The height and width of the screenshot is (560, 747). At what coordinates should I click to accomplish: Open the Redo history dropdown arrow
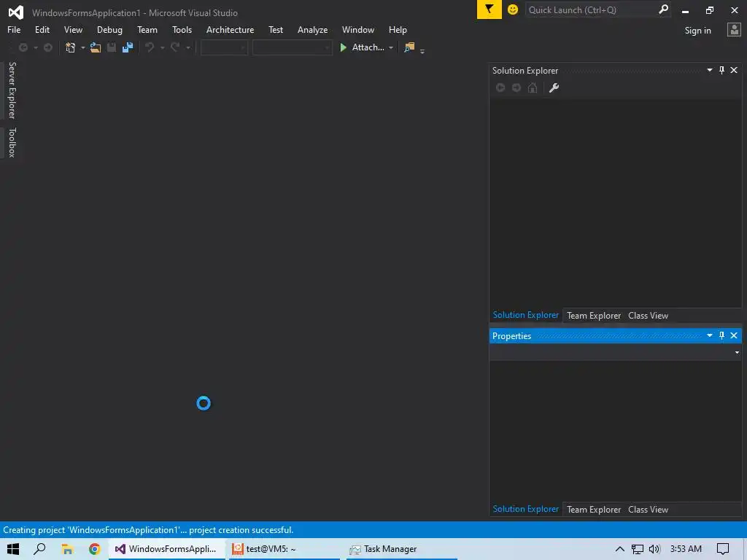[188, 47]
